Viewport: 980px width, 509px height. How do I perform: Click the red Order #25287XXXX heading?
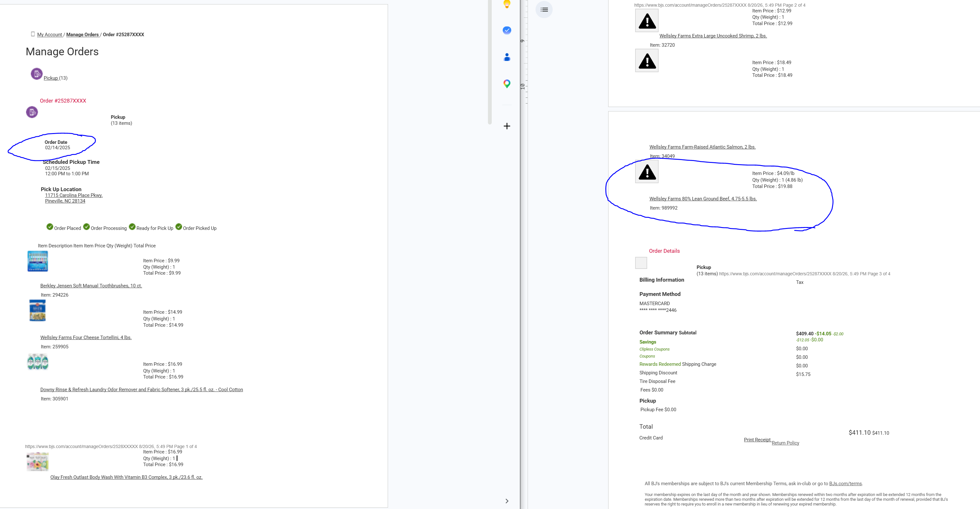[63, 101]
